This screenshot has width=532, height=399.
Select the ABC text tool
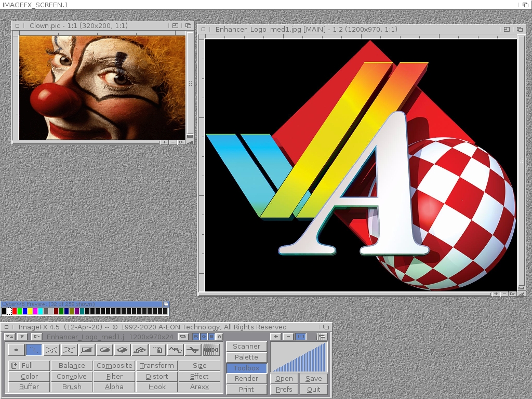[175, 350]
